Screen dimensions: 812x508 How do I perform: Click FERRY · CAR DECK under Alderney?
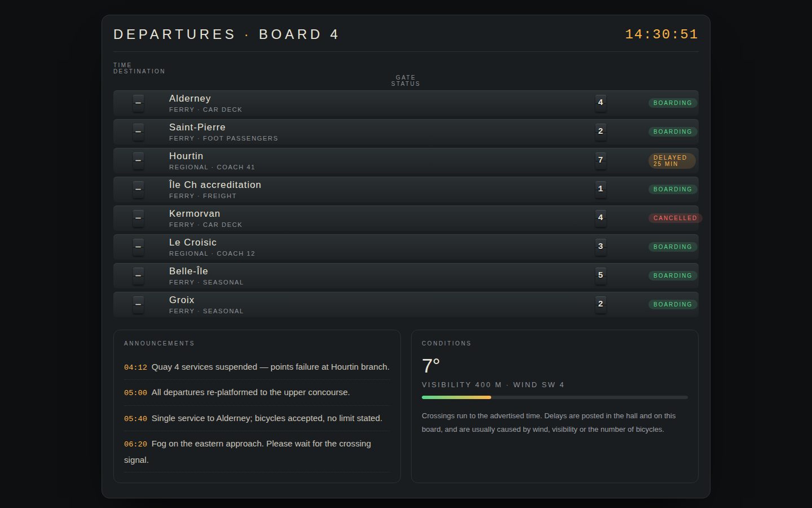(x=206, y=110)
